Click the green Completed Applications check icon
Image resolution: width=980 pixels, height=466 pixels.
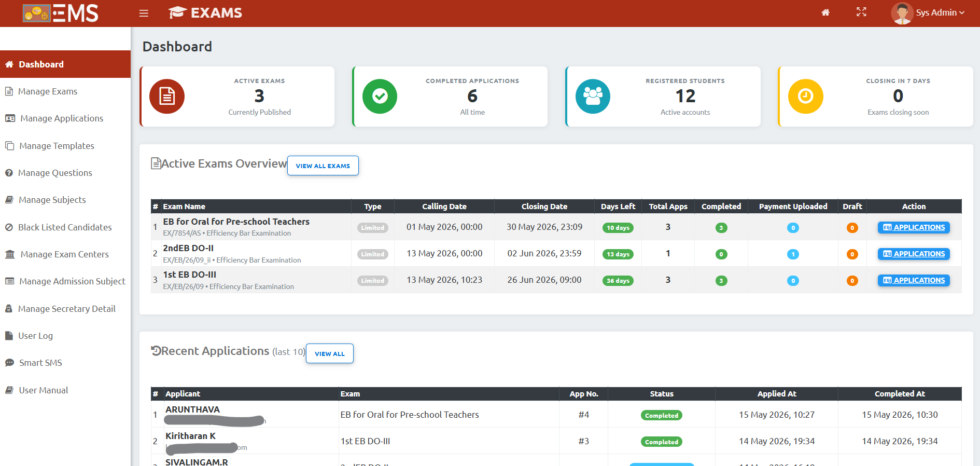(380, 97)
